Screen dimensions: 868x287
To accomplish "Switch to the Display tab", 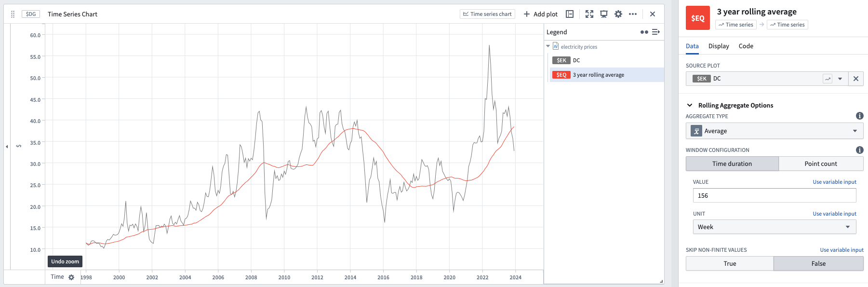I will [719, 46].
